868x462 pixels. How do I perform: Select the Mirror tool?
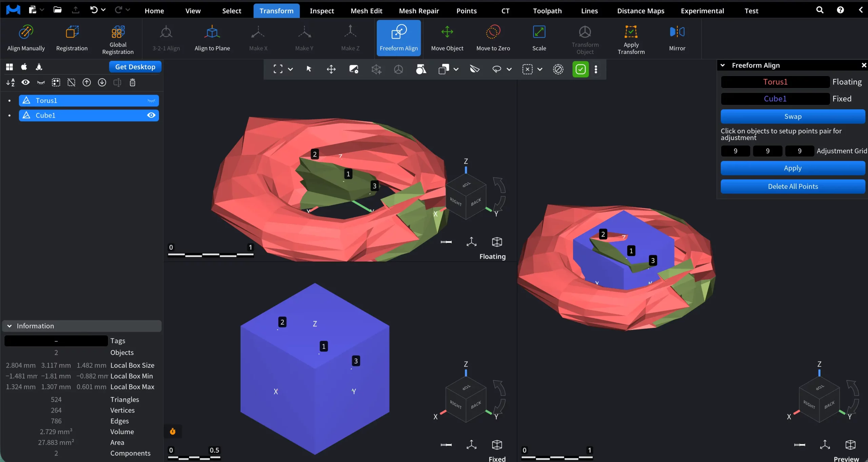677,37
